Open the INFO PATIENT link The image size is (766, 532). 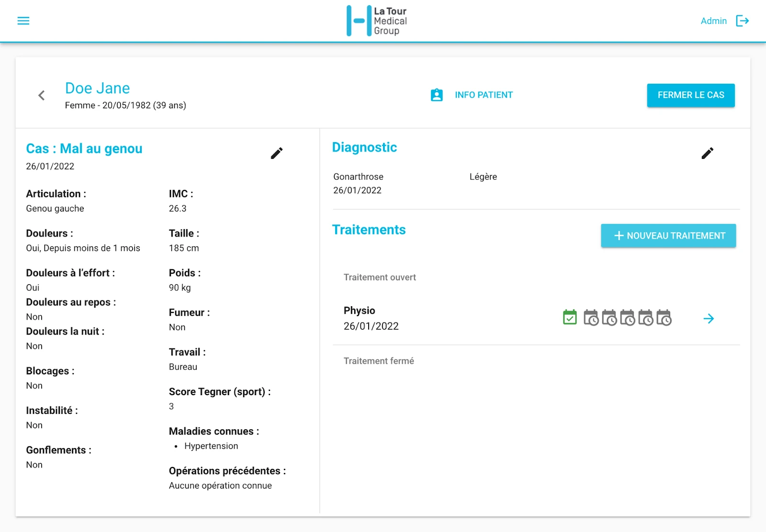(x=484, y=95)
